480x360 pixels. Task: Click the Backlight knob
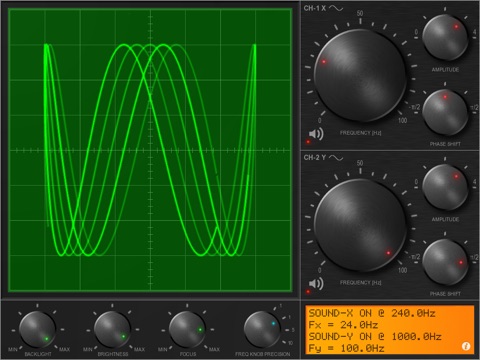pos(37,329)
